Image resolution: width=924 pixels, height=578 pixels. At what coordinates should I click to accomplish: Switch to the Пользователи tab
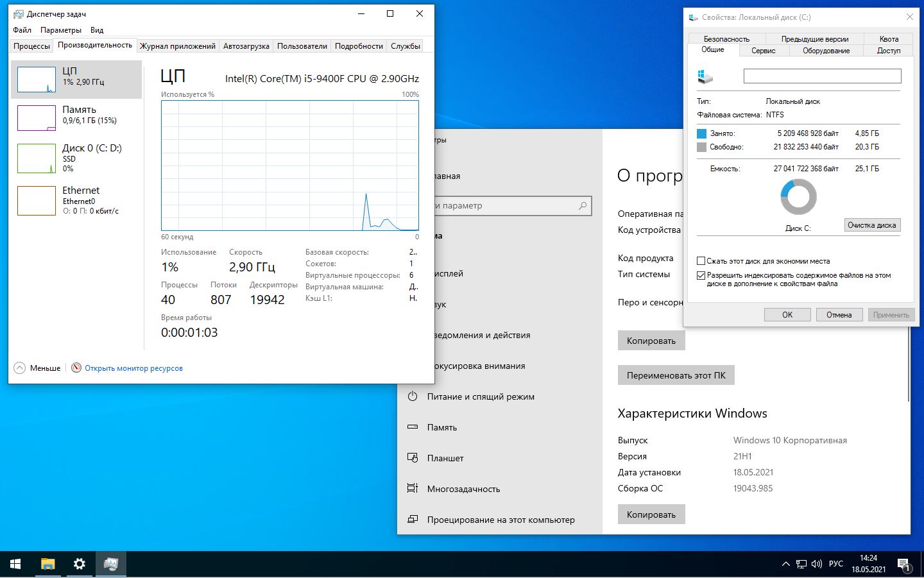(x=302, y=46)
